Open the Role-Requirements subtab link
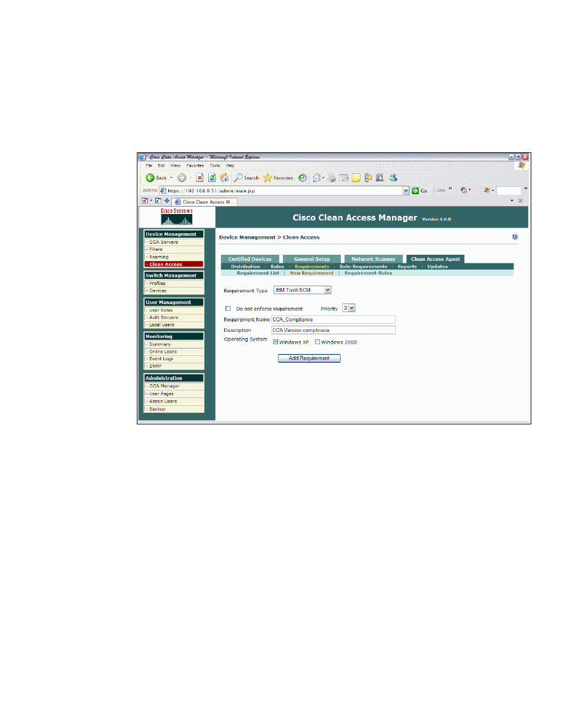 click(x=363, y=266)
